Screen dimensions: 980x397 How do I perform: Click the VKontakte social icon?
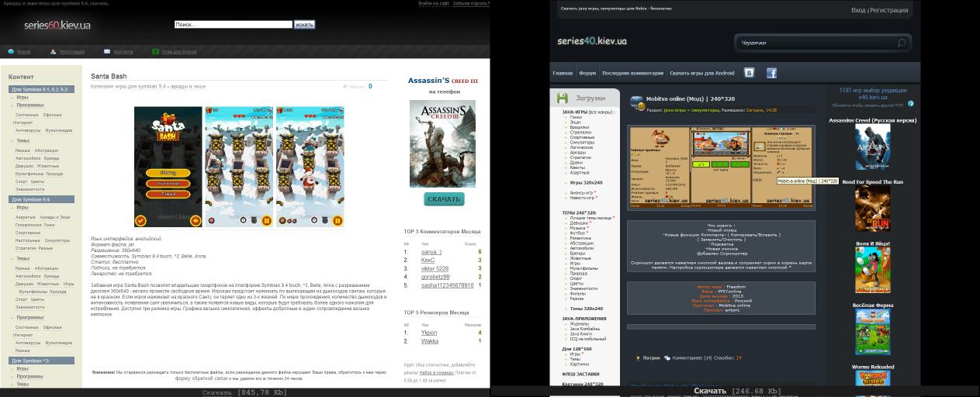pyautogui.click(x=749, y=73)
